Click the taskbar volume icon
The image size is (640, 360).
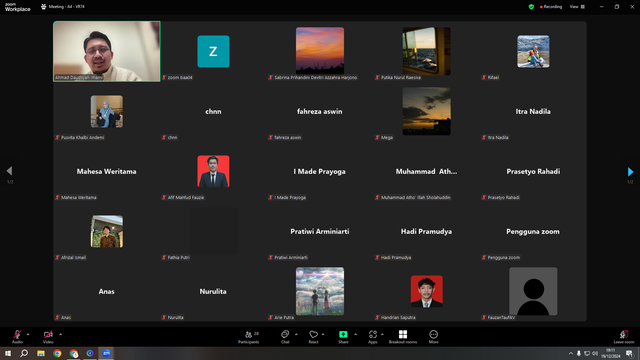(595, 353)
